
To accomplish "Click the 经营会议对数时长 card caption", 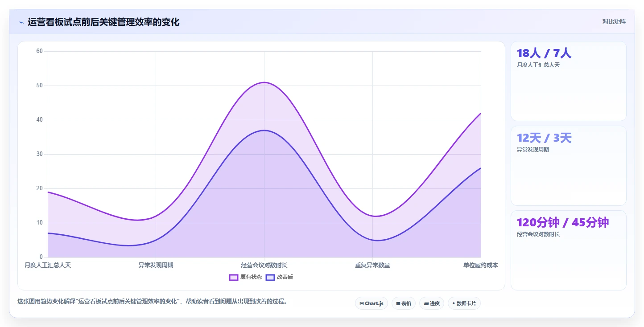I will coord(538,234).
